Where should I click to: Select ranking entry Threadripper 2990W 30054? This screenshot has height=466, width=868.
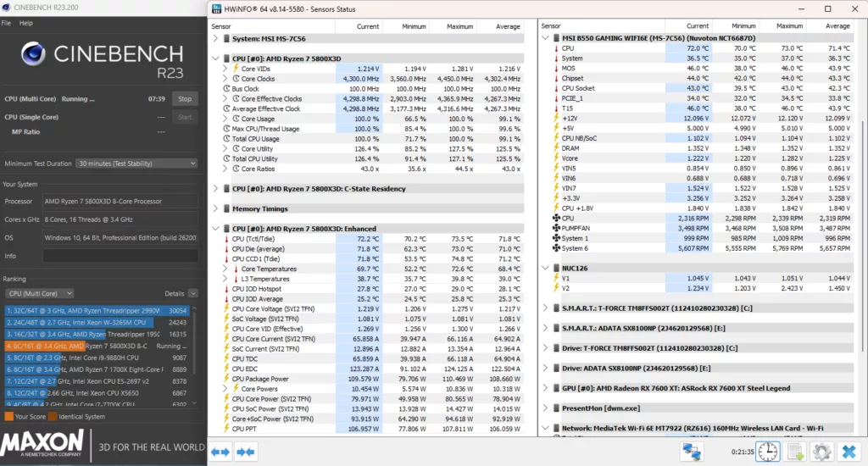coord(97,311)
